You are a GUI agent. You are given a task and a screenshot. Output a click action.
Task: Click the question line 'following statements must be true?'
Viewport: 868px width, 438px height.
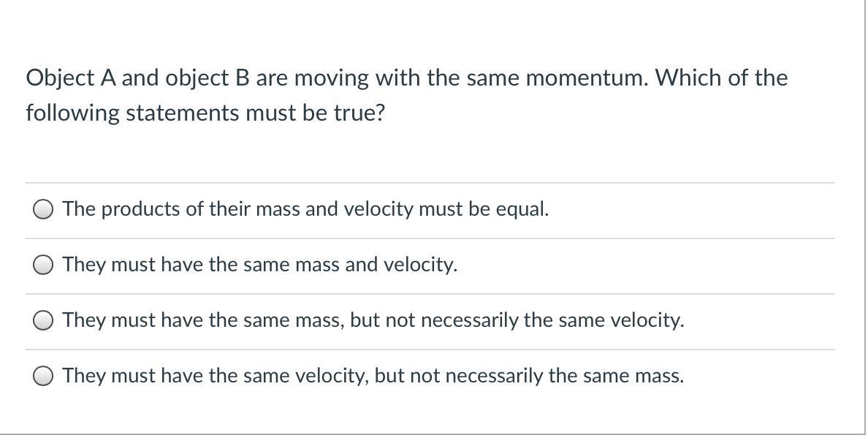tap(205, 113)
